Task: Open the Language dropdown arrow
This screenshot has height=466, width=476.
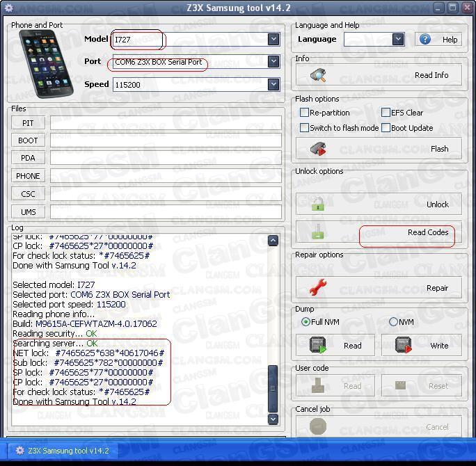Action: (398, 39)
